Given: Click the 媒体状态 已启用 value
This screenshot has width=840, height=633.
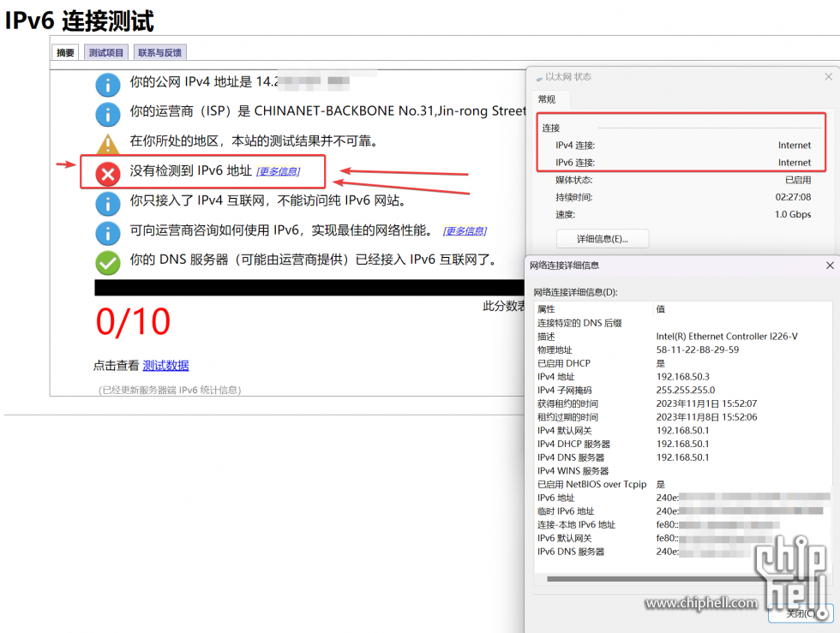Looking at the screenshot, I should [x=798, y=180].
